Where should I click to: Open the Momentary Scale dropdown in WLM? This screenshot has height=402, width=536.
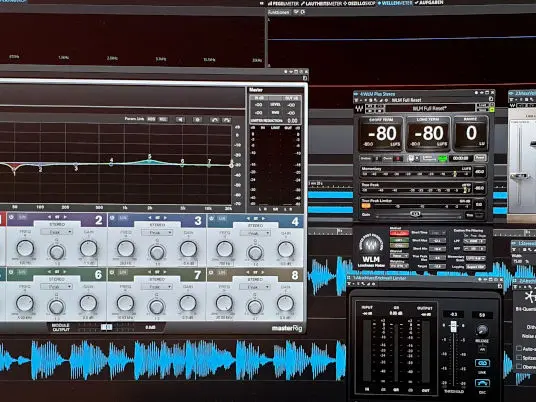[x=475, y=258]
